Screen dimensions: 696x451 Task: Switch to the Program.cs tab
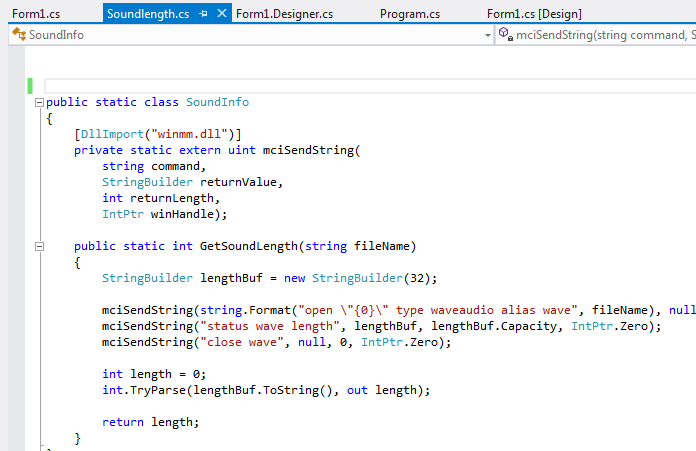(x=410, y=14)
